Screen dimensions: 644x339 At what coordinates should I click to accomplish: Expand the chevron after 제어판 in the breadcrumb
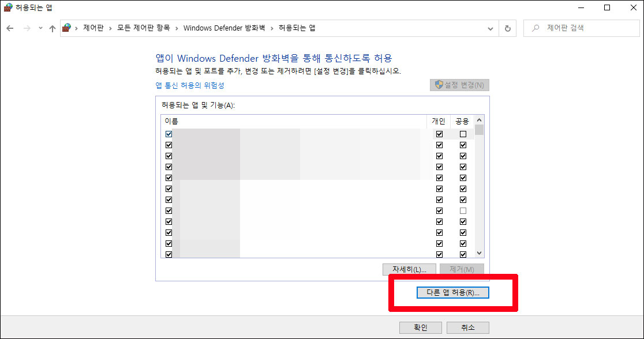[110, 28]
